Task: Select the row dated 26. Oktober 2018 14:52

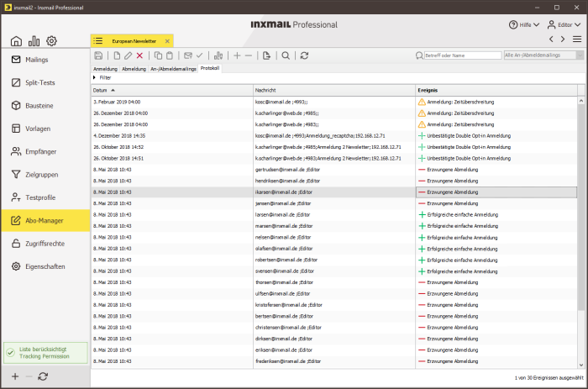Action: pos(334,147)
